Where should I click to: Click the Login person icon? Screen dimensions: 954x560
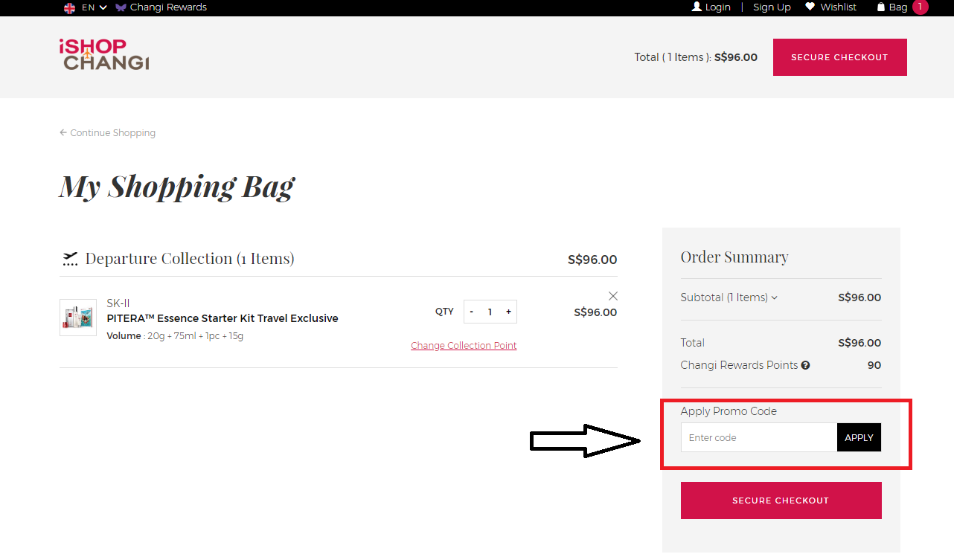(697, 7)
